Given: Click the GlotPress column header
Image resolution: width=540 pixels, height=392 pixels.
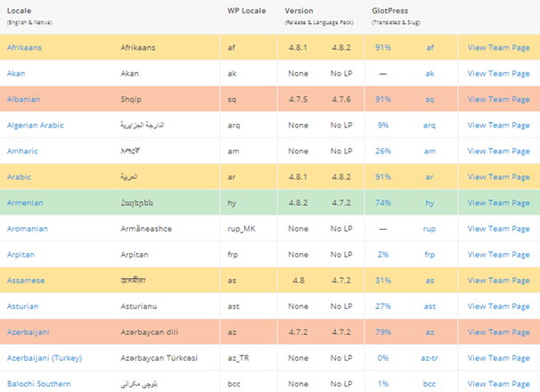Looking at the screenshot, I should 391,11.
